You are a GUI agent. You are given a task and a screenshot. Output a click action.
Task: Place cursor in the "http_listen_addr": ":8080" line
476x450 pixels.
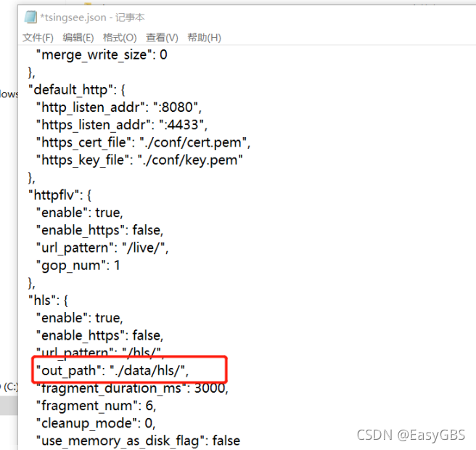point(119,107)
